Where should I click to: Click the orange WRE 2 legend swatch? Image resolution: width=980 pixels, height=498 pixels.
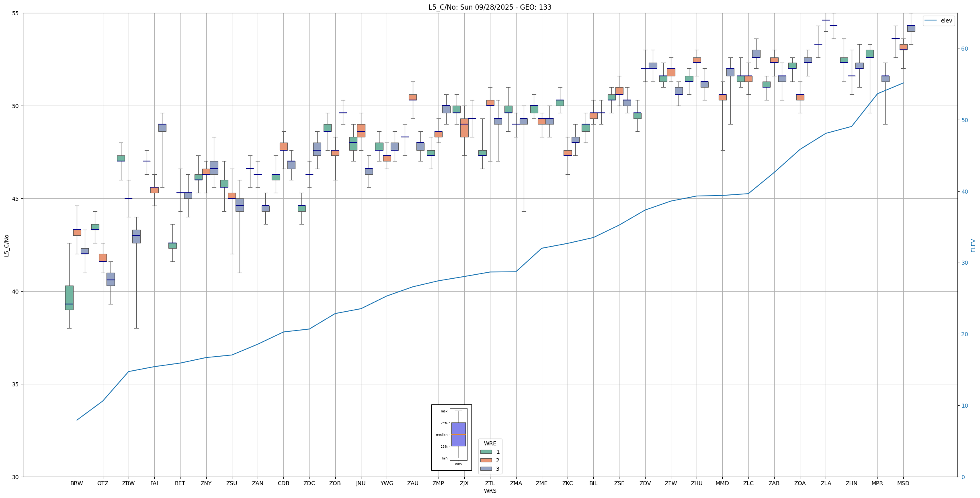click(486, 460)
